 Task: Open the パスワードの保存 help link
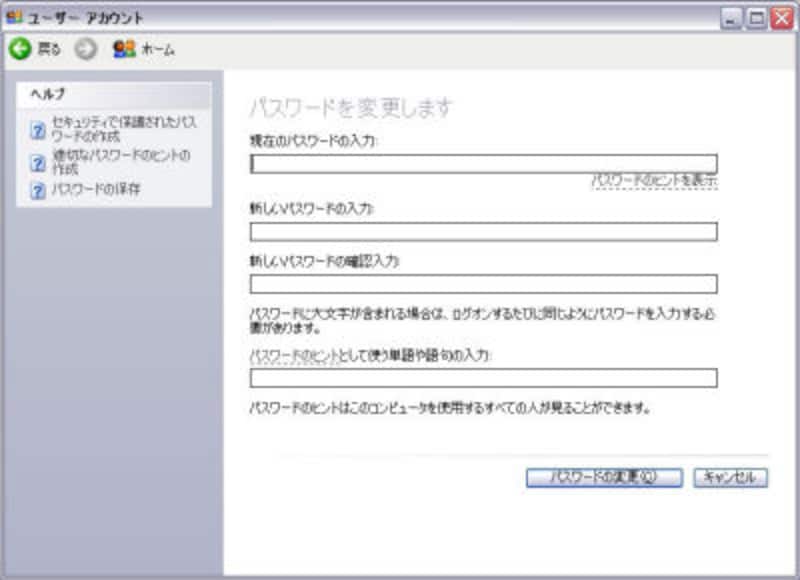coord(95,190)
